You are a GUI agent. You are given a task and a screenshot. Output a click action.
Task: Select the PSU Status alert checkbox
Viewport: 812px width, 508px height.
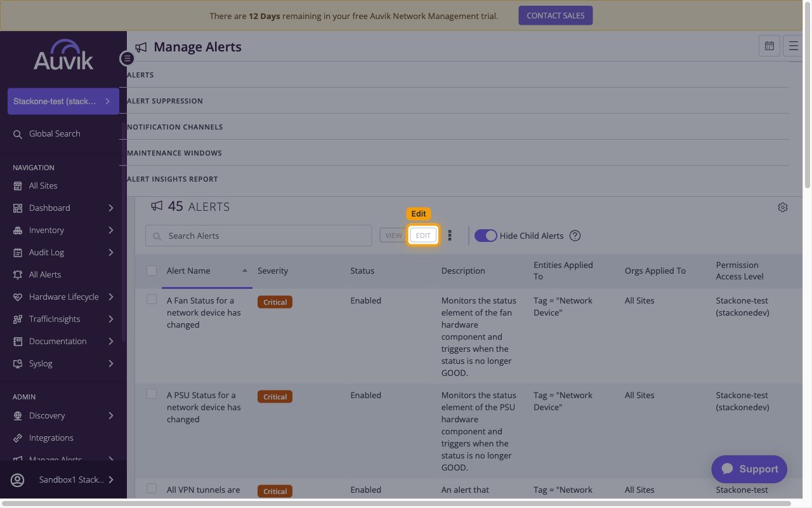(152, 394)
